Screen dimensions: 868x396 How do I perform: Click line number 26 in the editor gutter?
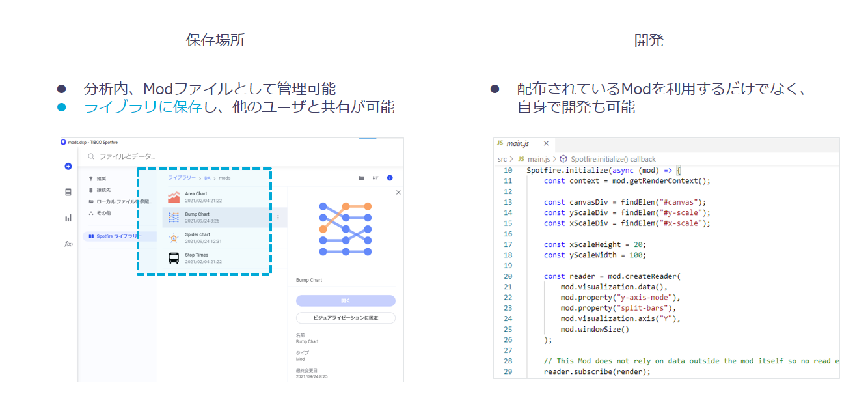point(508,340)
